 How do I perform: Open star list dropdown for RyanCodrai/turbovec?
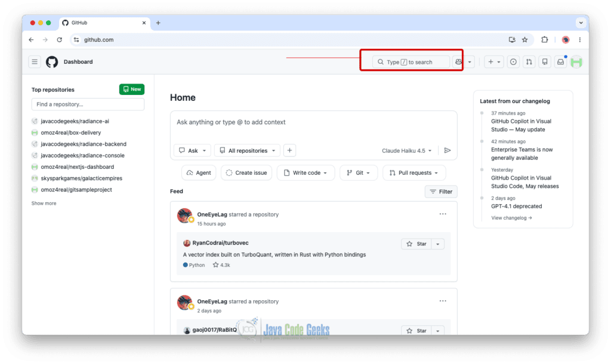coord(438,244)
